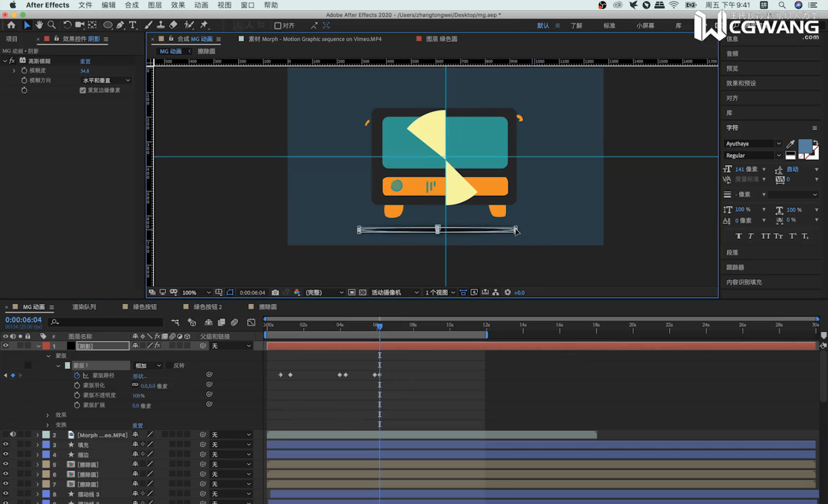This screenshot has height=504, width=828.
Task: Select the 标准 workspace
Action: coord(609,25)
